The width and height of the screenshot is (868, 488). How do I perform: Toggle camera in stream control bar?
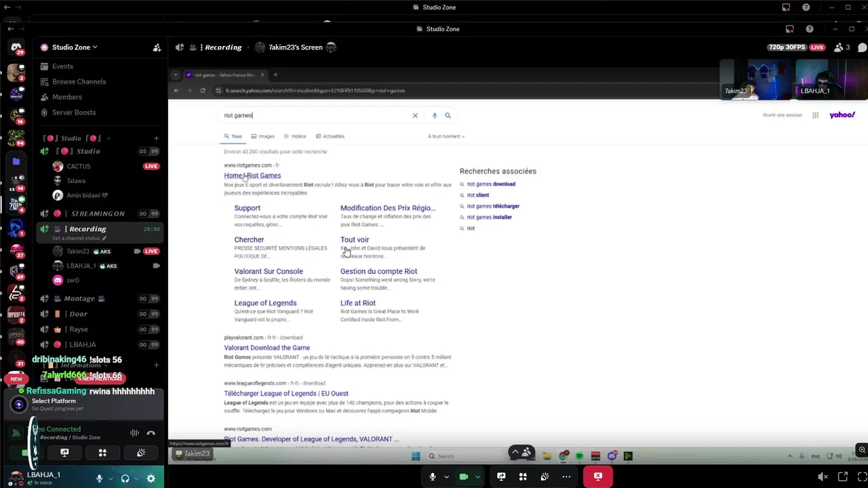coord(464,476)
